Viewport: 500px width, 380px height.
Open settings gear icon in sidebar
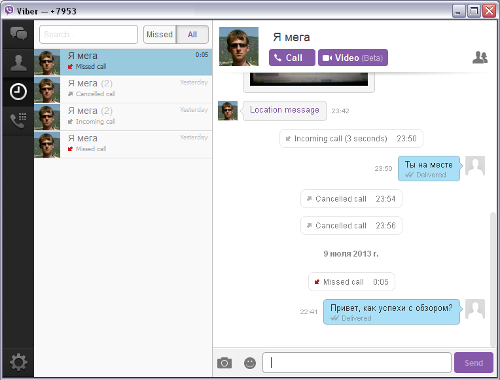click(18, 362)
